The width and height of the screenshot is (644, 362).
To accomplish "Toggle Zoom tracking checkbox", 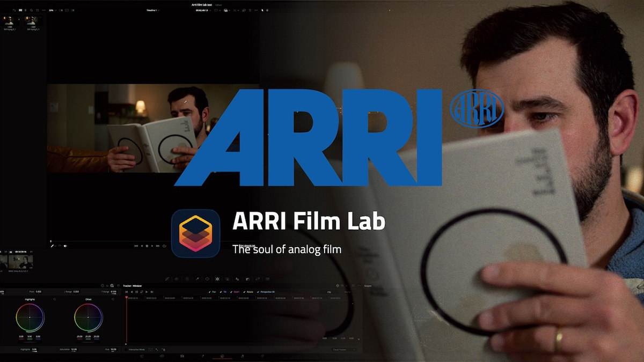I will (x=231, y=292).
